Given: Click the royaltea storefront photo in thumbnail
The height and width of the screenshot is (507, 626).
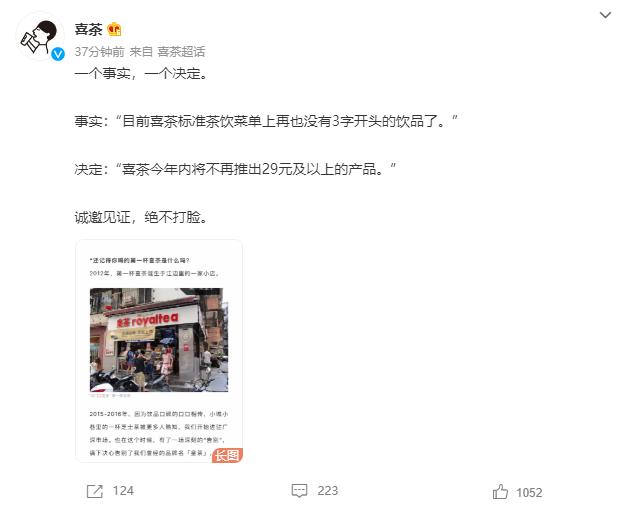Looking at the screenshot, I should [x=159, y=340].
